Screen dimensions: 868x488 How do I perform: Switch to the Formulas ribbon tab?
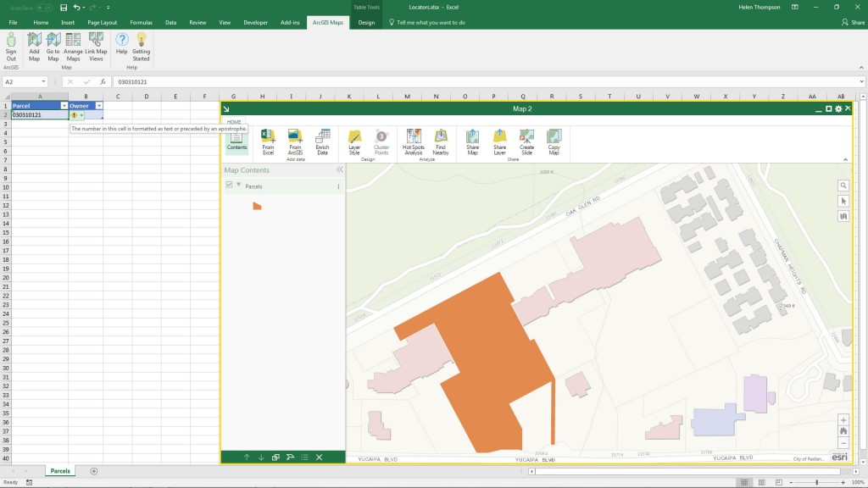coord(142,23)
